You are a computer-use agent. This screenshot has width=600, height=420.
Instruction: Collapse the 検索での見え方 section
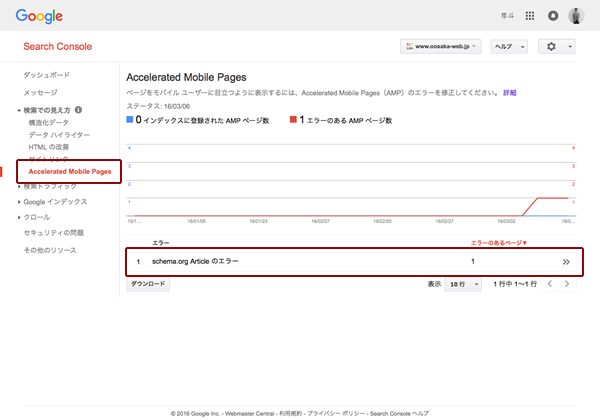19,111
